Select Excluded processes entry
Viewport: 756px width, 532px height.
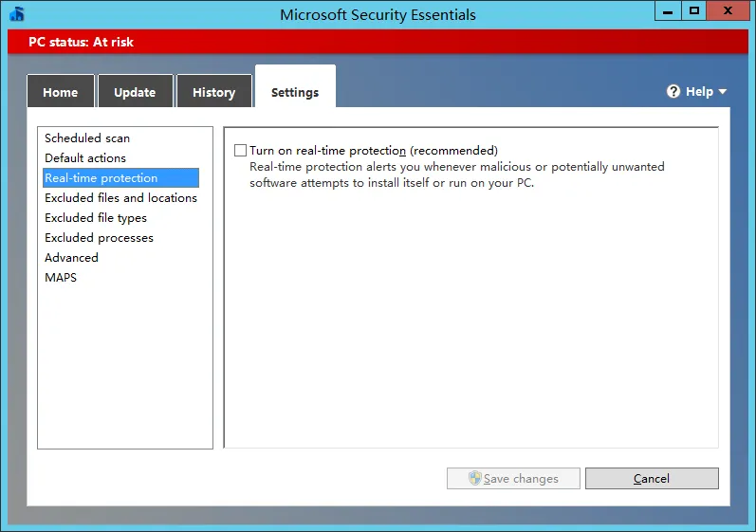click(120, 238)
